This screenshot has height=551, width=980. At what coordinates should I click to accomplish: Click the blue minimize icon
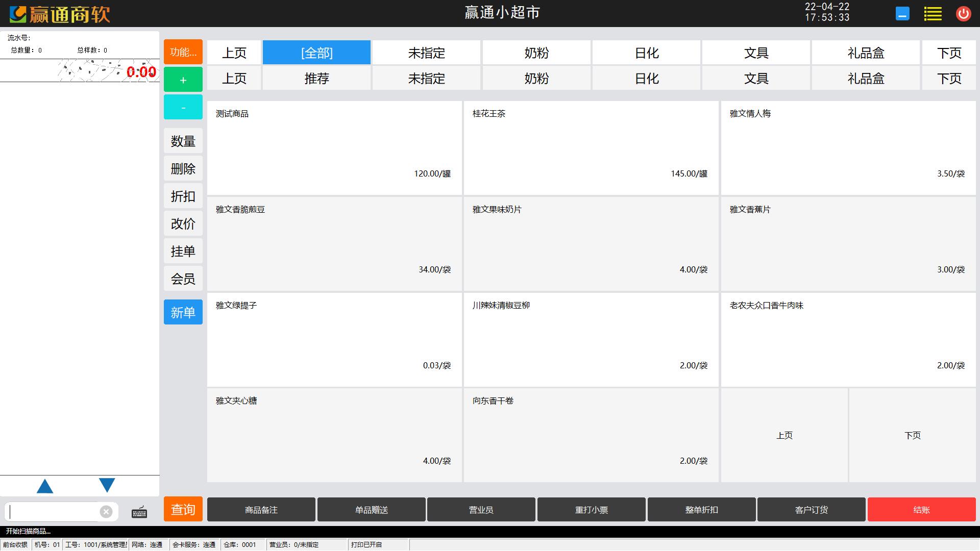coord(902,14)
